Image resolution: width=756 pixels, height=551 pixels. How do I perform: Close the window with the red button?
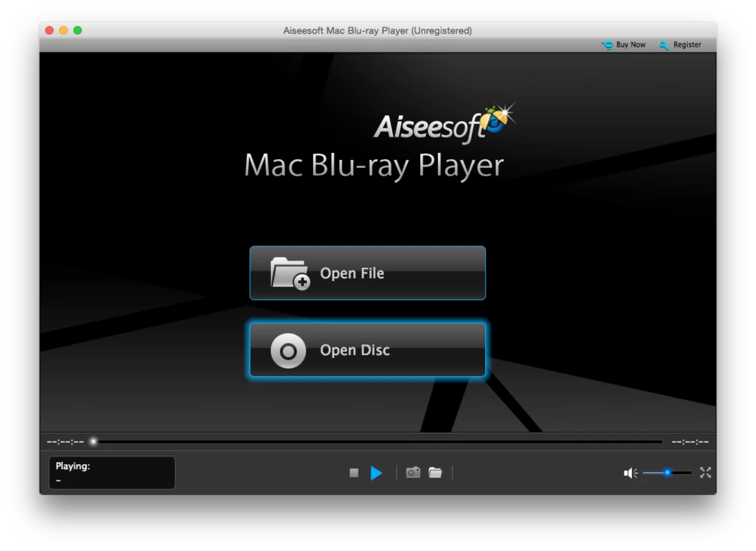tap(49, 30)
